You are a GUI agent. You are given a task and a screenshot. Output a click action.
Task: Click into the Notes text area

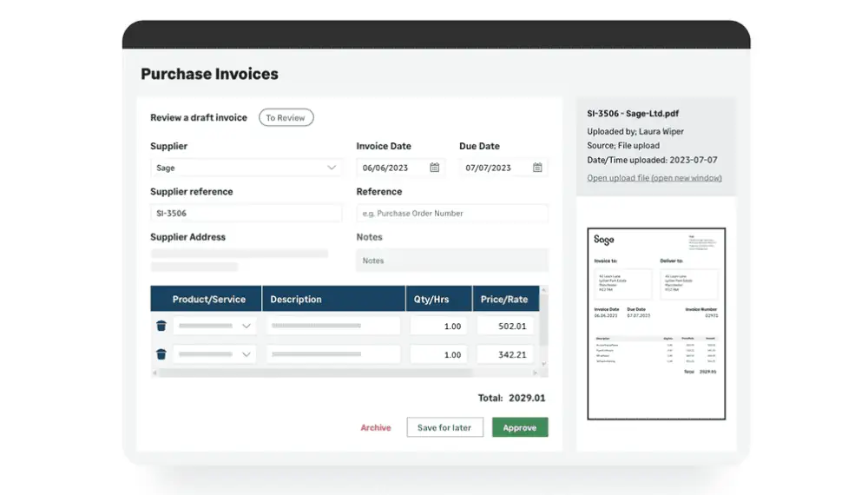point(452,261)
